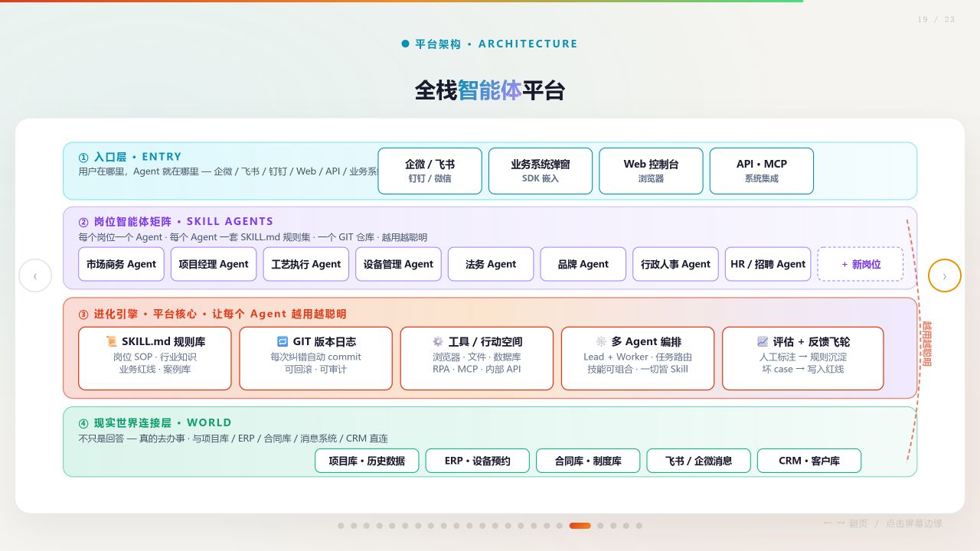Screen dimensions: 980x551
Task: Select the 工具 / 行动空间 card
Action: [x=476, y=359]
